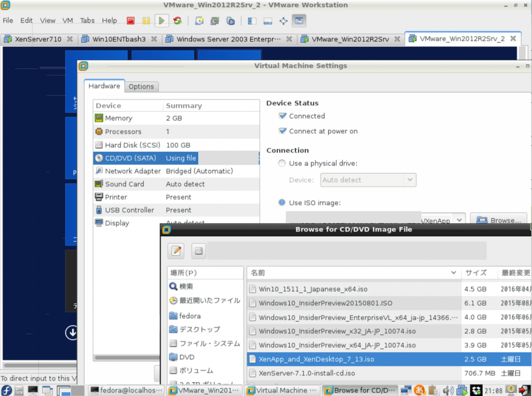This screenshot has height=396, width=532.
Task: Select the Network Adapter device row
Action: point(176,171)
